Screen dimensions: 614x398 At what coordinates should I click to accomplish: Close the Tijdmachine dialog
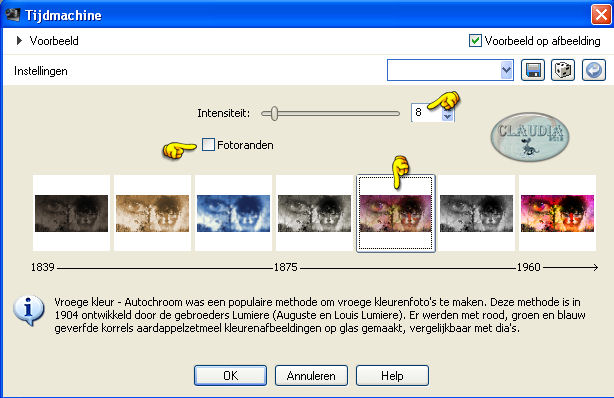tap(601, 15)
